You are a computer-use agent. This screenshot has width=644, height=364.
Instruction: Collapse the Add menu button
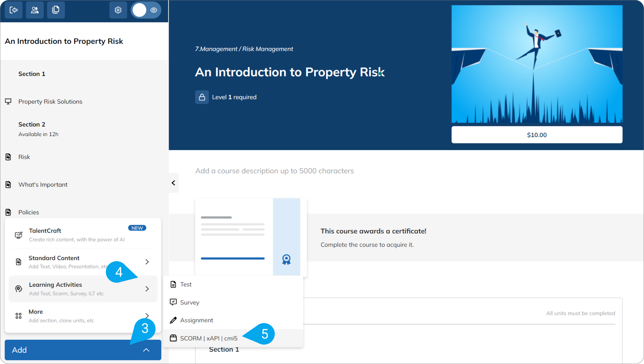point(83,350)
